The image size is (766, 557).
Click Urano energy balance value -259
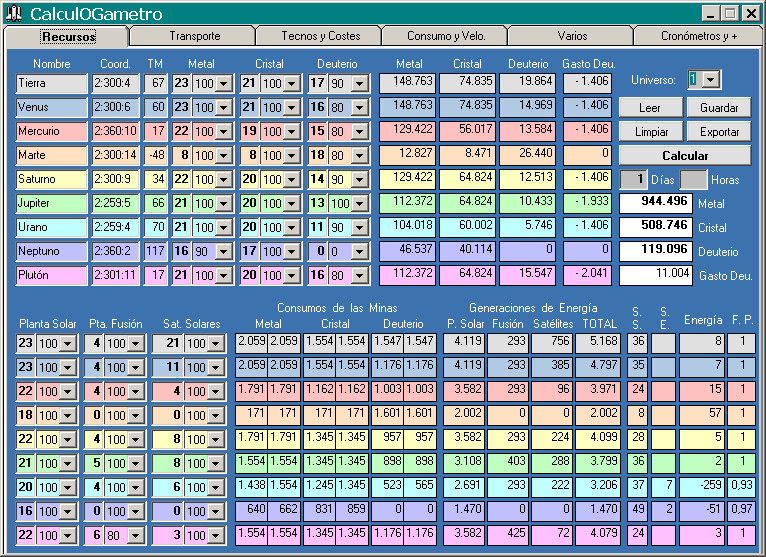click(702, 487)
